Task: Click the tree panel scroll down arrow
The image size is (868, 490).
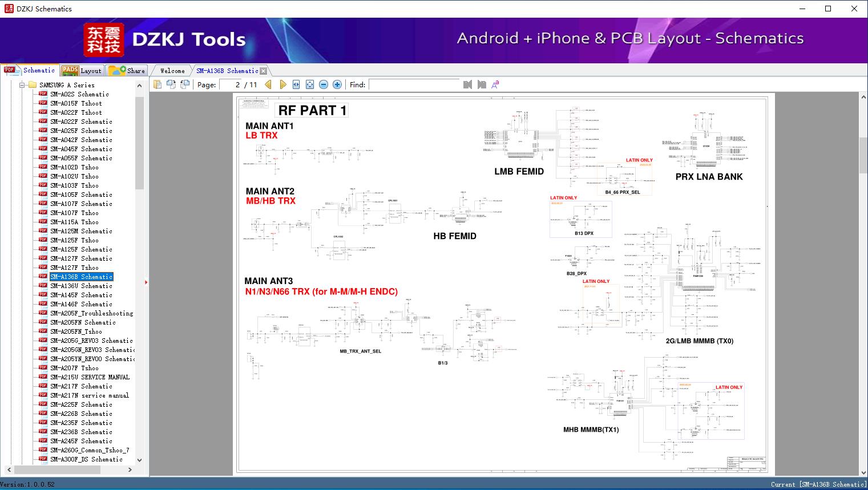Action: point(139,460)
